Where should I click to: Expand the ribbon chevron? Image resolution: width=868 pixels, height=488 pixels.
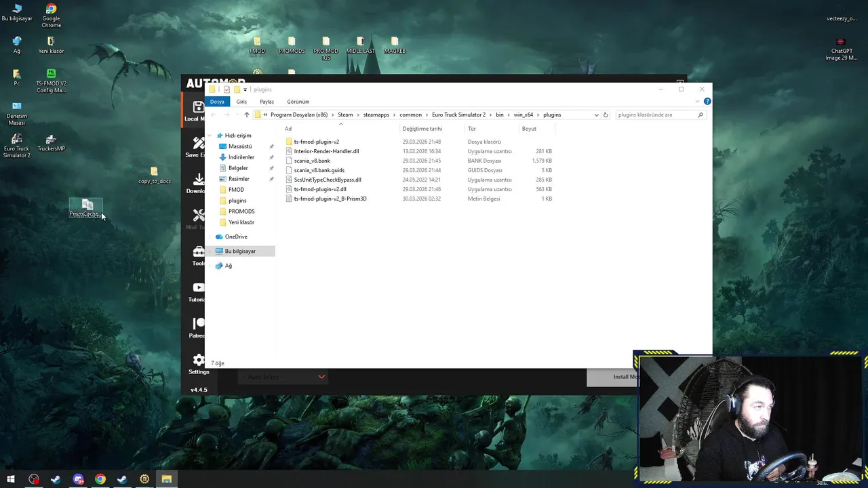point(697,101)
